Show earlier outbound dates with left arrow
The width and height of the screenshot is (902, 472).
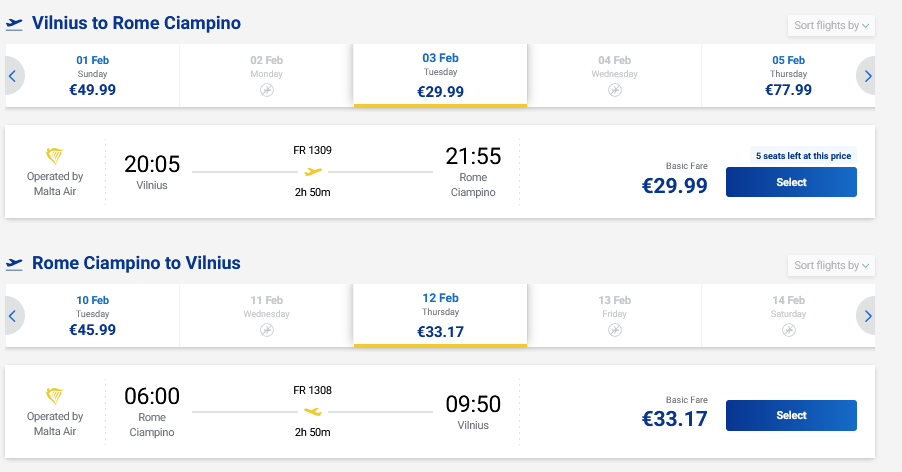[14, 76]
